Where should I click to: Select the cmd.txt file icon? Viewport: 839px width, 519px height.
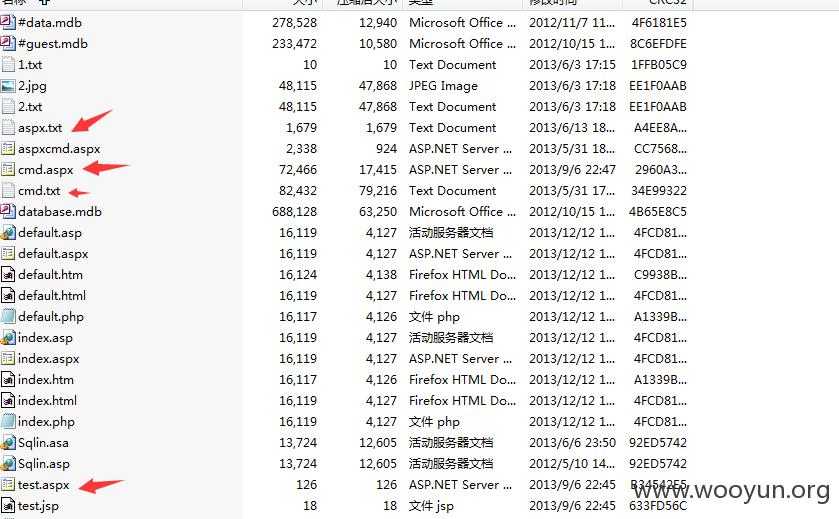click(8, 190)
